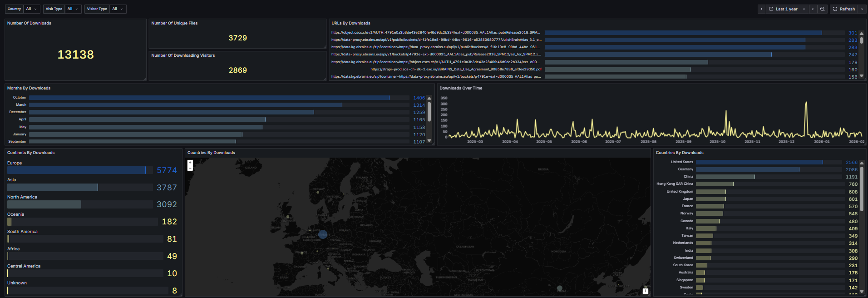Click the Number Of Unique Files panel title
This screenshot has width=868, height=298.
tap(174, 23)
